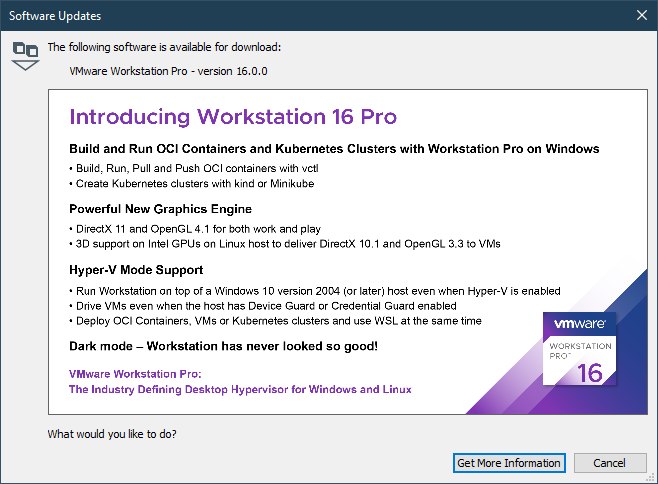
Task: Click 'Drive VMs even when the host' bullet
Action: (x=263, y=306)
